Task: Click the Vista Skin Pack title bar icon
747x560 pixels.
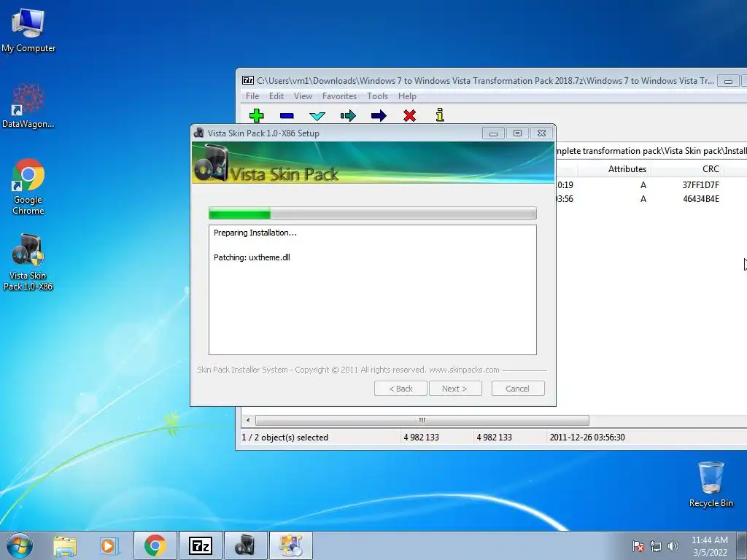Action: coord(198,133)
